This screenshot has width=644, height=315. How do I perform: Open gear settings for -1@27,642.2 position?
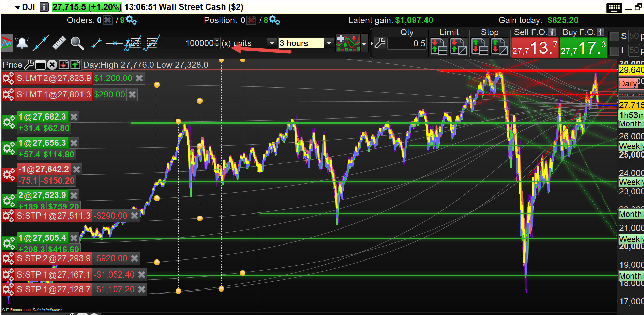(x=9, y=174)
